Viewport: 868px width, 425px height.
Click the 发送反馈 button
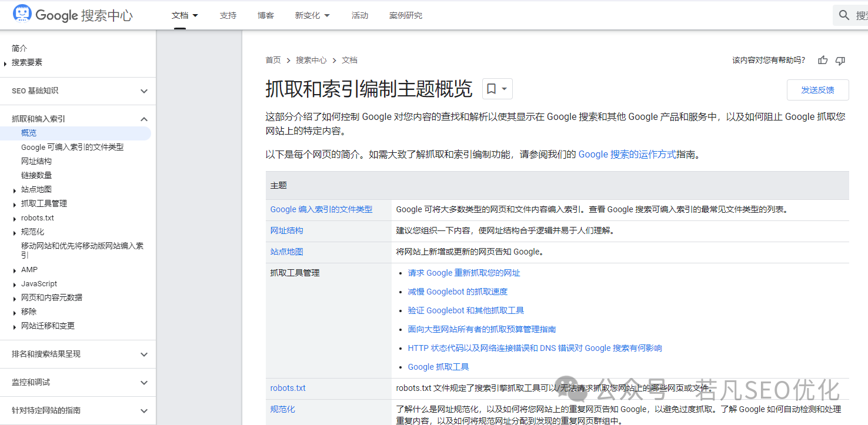coord(817,90)
